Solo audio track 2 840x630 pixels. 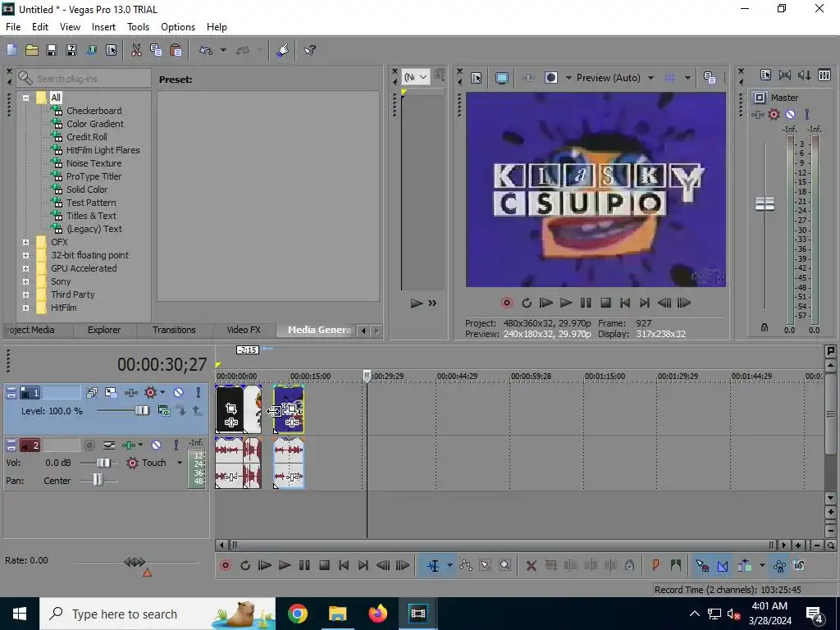(x=176, y=445)
